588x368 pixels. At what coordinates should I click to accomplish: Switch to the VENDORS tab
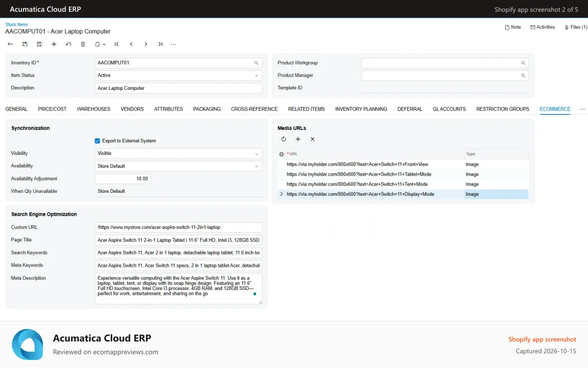[x=132, y=109]
